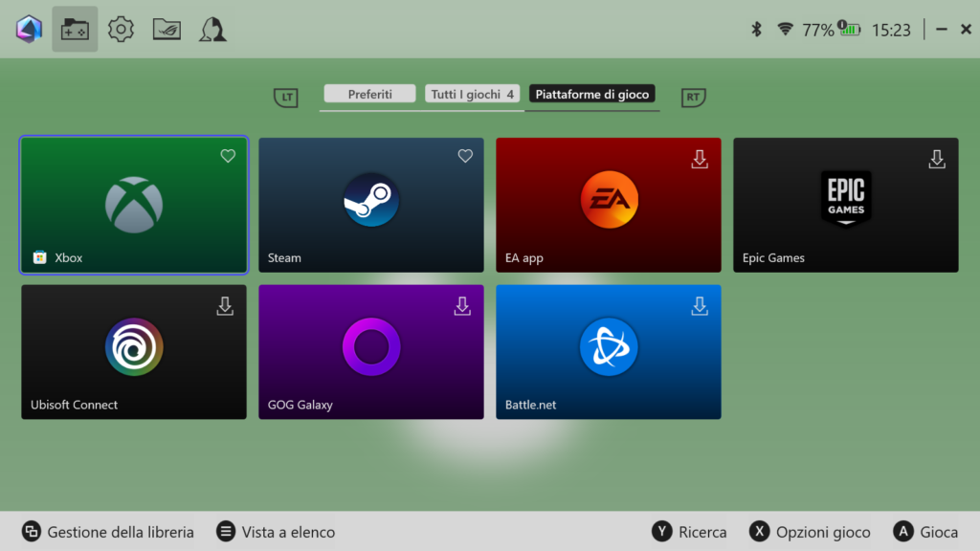Click Gestione della libreria button
Image resolution: width=980 pixels, height=551 pixels.
point(109,532)
